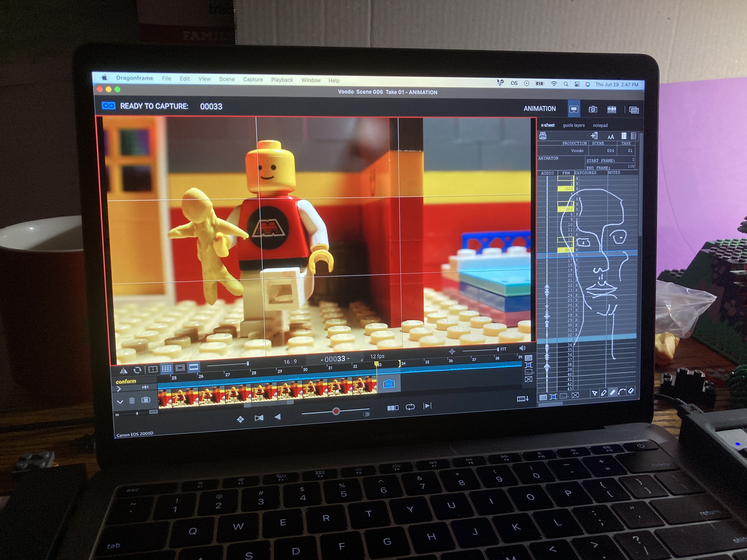The image size is (747, 560).
Task: Expand the conform row arrow
Action: [x=119, y=389]
